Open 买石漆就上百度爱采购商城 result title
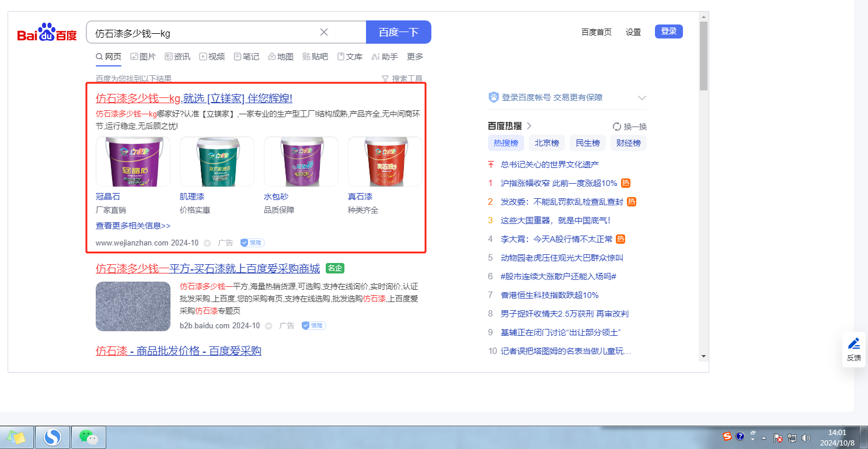The image size is (868, 449). coord(208,268)
